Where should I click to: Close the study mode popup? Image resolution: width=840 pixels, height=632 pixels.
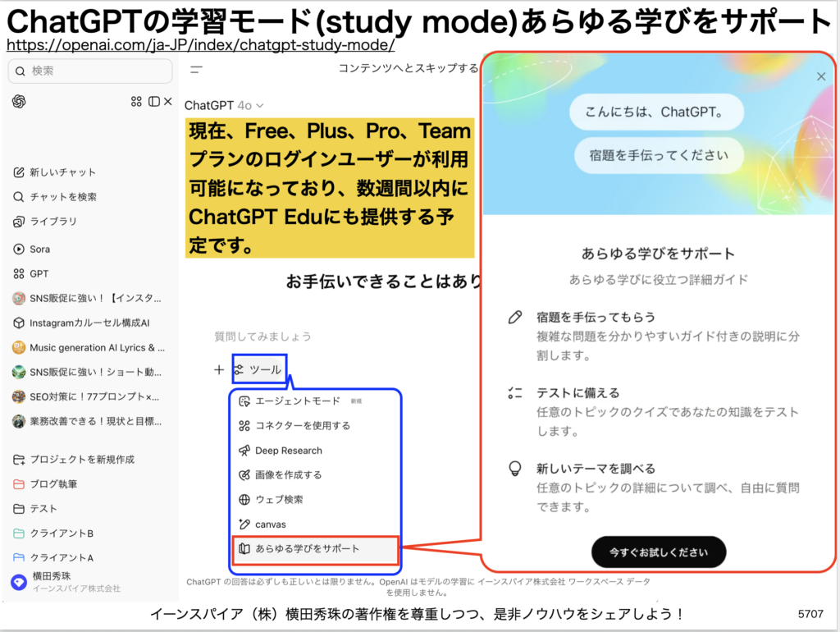coord(820,76)
